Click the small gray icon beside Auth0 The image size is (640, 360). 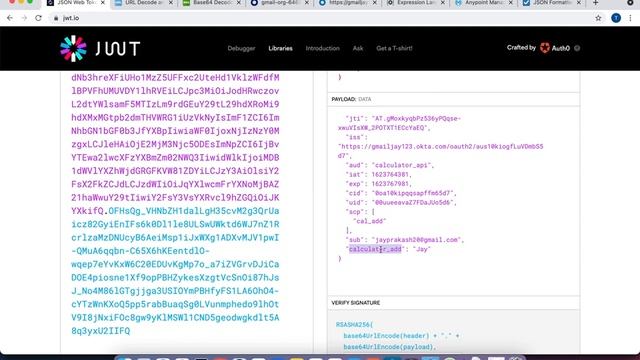577,48
